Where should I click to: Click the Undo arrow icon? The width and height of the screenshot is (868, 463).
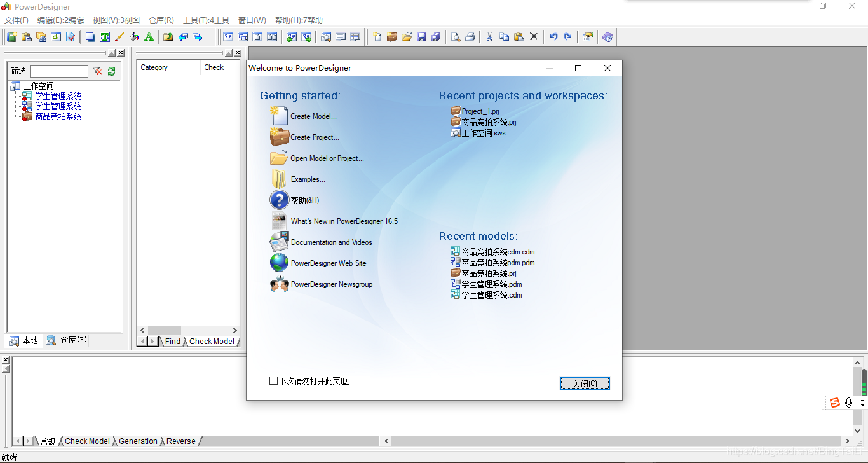click(x=553, y=37)
